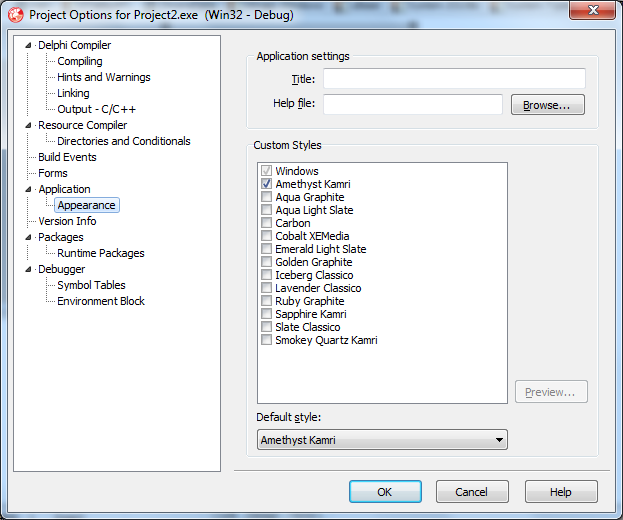
Task: Open the Runtime Packages page
Action: (x=101, y=253)
